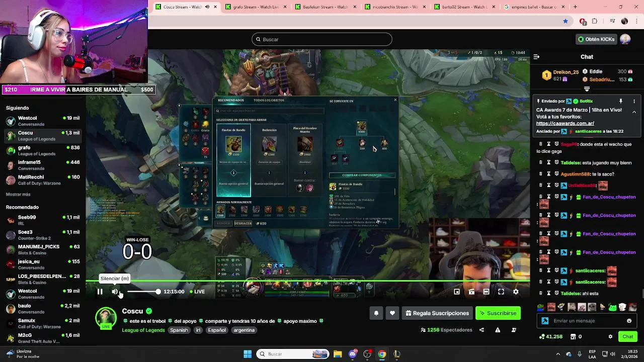Switch to the empires ballet search tab
This screenshot has width=644, height=362.
(x=534, y=7)
